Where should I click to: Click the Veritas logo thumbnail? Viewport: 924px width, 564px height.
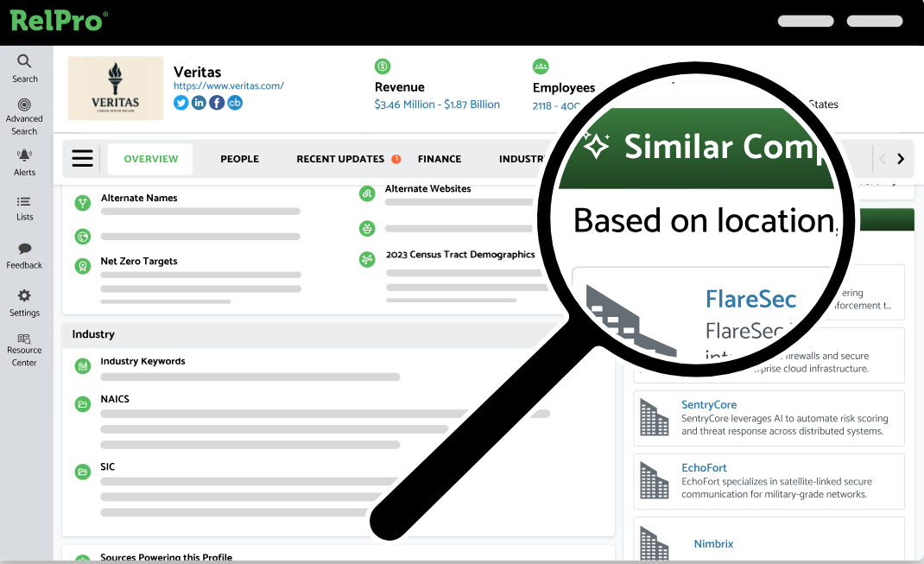116,88
